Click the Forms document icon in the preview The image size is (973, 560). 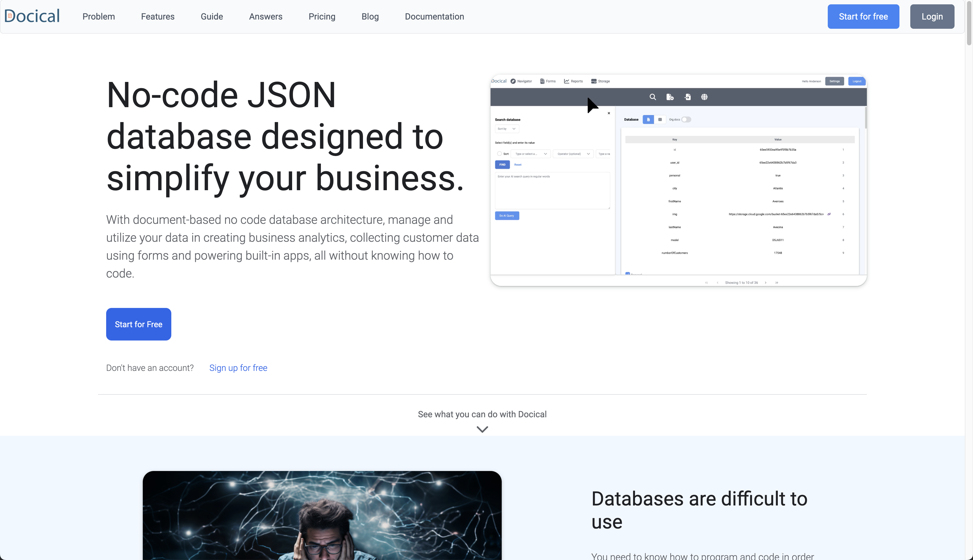(542, 81)
